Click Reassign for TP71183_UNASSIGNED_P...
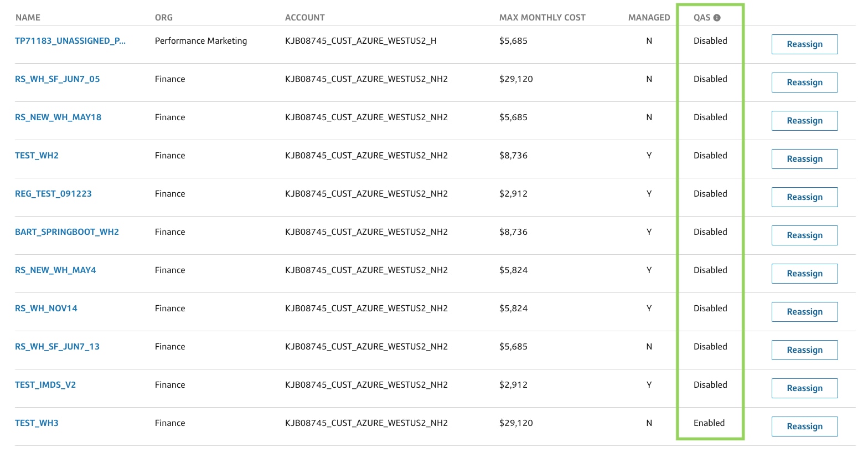868x452 pixels. pos(804,44)
